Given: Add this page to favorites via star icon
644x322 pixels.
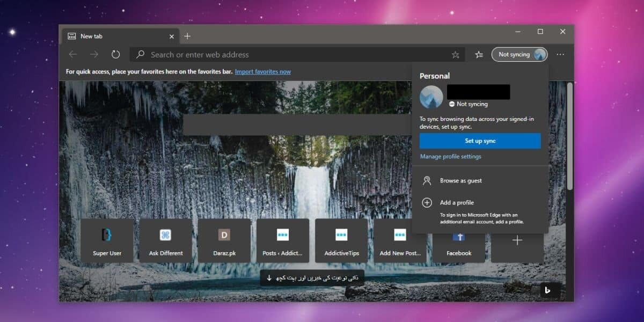Looking at the screenshot, I should coord(455,54).
